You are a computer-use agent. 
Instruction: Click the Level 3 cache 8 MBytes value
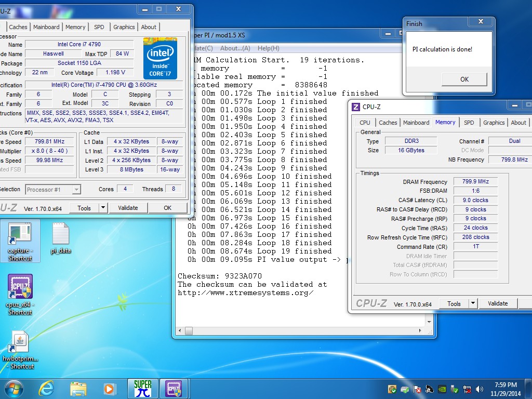click(x=131, y=169)
